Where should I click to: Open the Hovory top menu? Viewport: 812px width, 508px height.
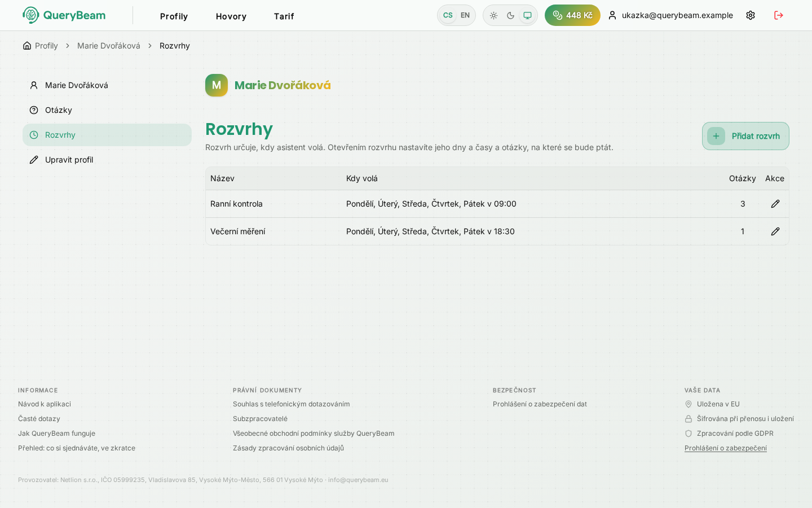231,16
